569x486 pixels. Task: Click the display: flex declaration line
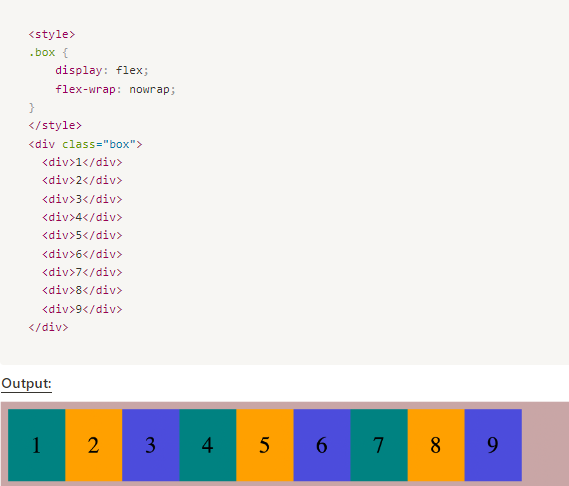click(102, 70)
